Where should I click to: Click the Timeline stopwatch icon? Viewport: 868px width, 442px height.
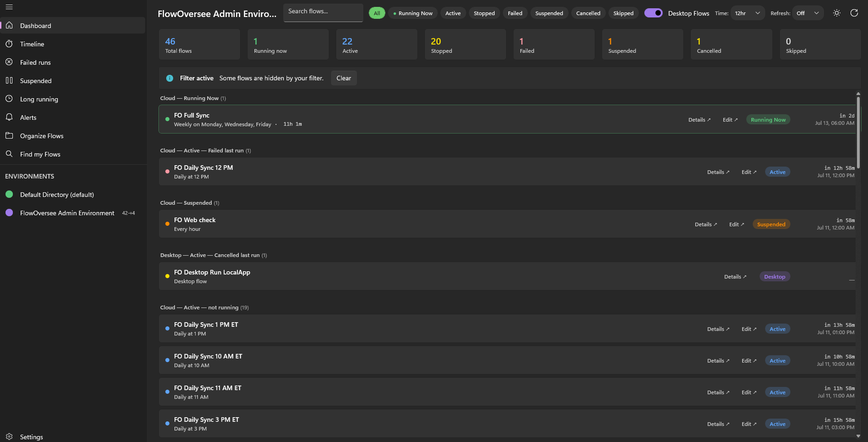click(9, 44)
